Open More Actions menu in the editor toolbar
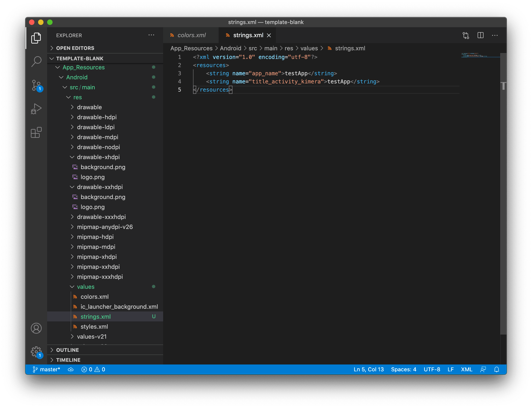Image resolution: width=532 pixels, height=408 pixels. coord(495,35)
